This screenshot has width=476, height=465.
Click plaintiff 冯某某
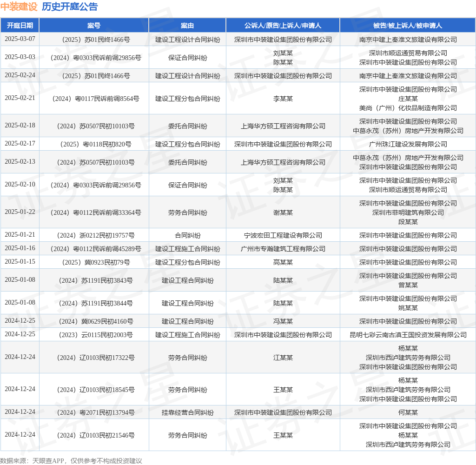coord(283,321)
